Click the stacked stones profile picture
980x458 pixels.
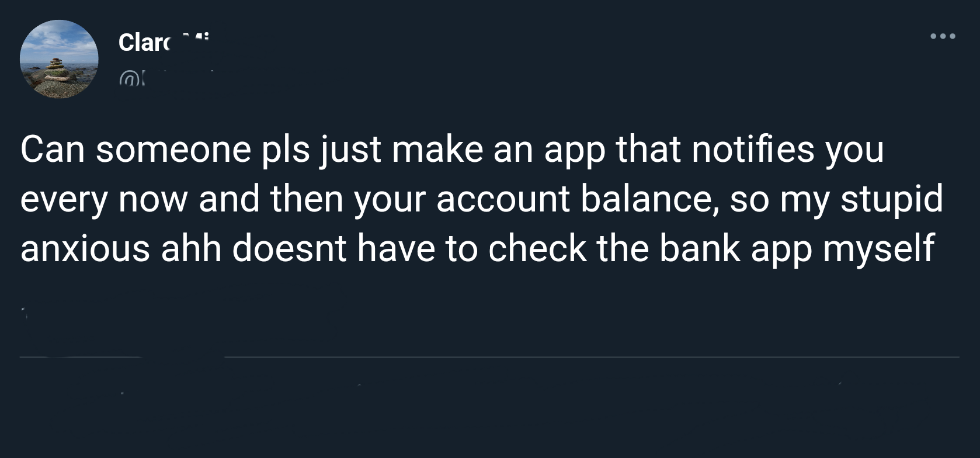pos(59,59)
